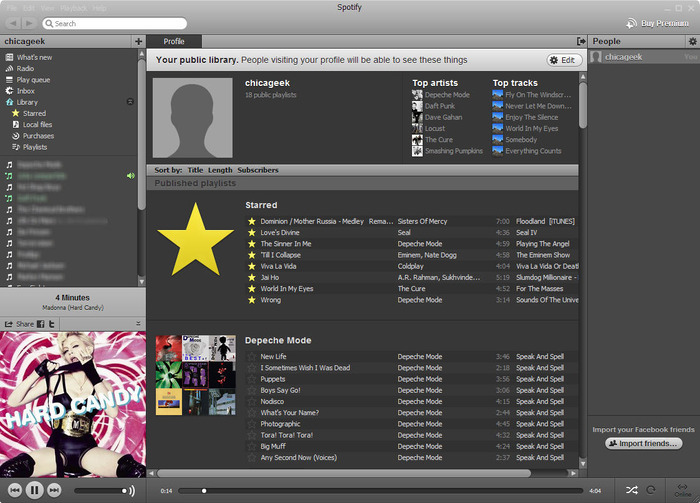Toggle repeat mode icon
Screen dimensions: 700x503
pyautogui.click(x=652, y=490)
